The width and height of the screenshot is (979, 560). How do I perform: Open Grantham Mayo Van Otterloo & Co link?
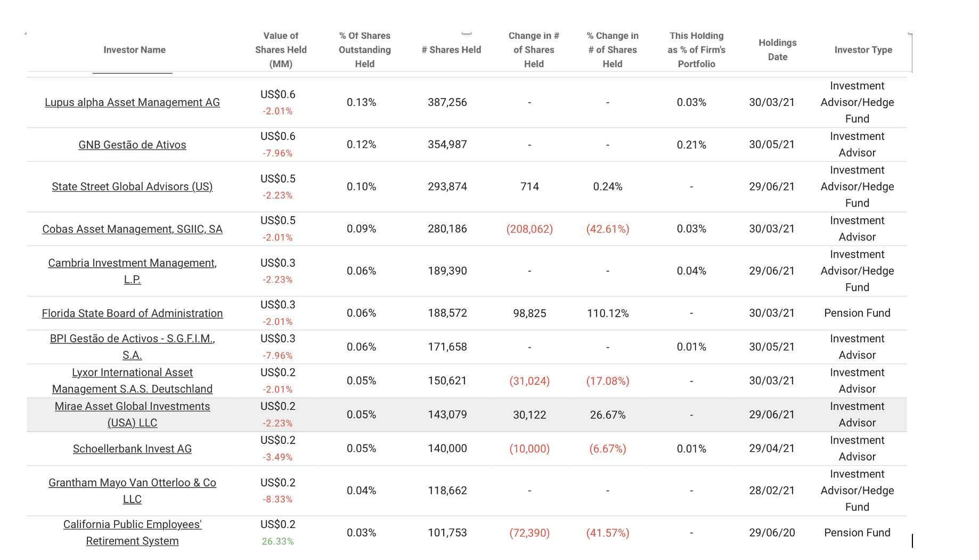pos(132,483)
